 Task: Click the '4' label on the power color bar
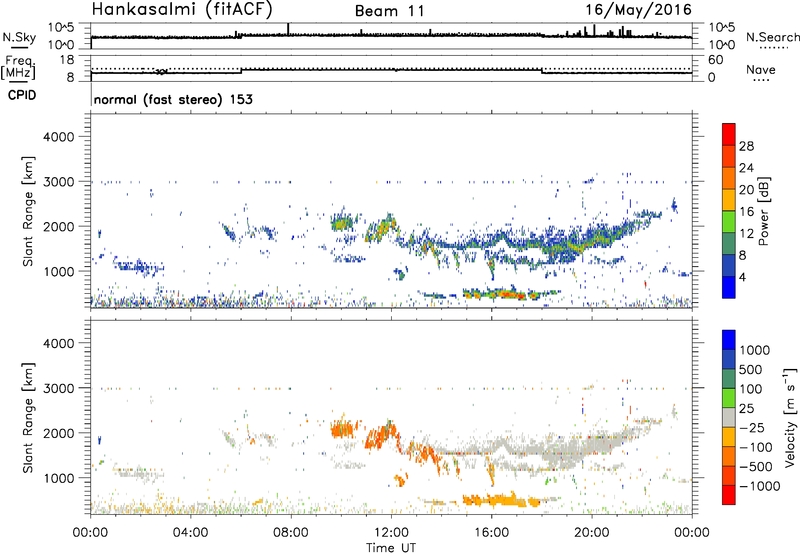[743, 277]
